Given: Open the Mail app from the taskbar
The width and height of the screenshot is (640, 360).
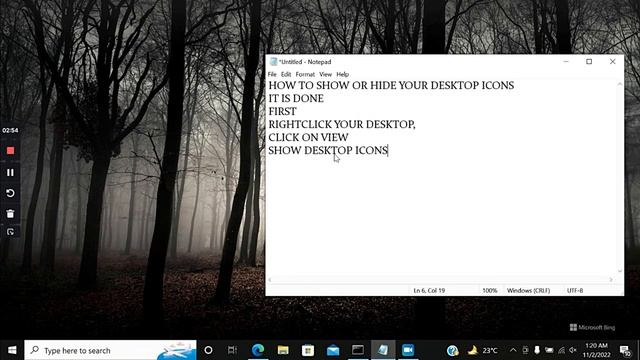Looking at the screenshot, I should pos(333,350).
